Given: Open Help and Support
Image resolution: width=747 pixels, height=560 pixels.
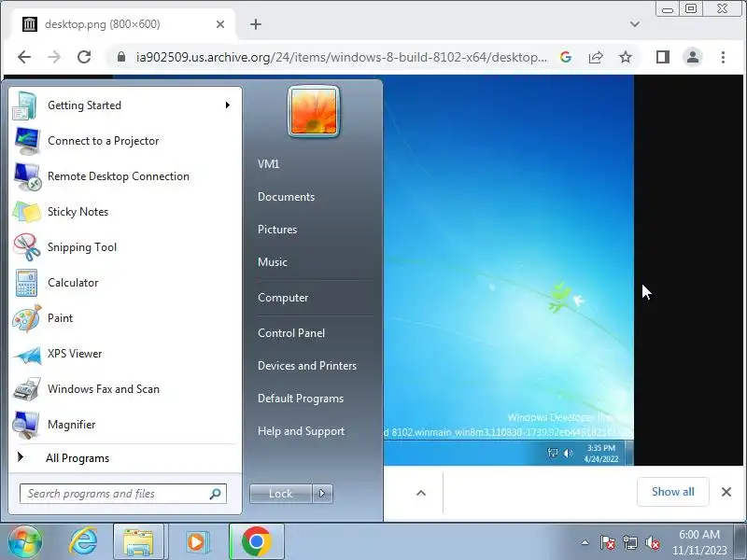Looking at the screenshot, I should point(301,431).
